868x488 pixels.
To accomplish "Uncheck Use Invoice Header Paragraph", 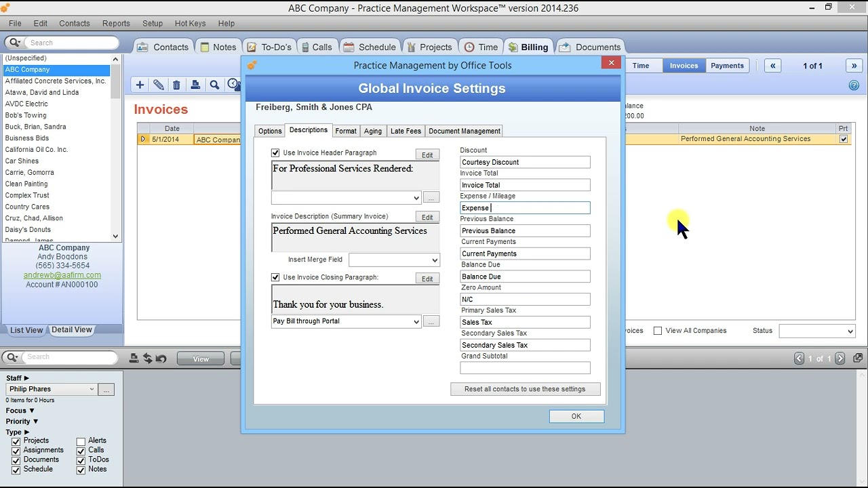I will [x=275, y=153].
